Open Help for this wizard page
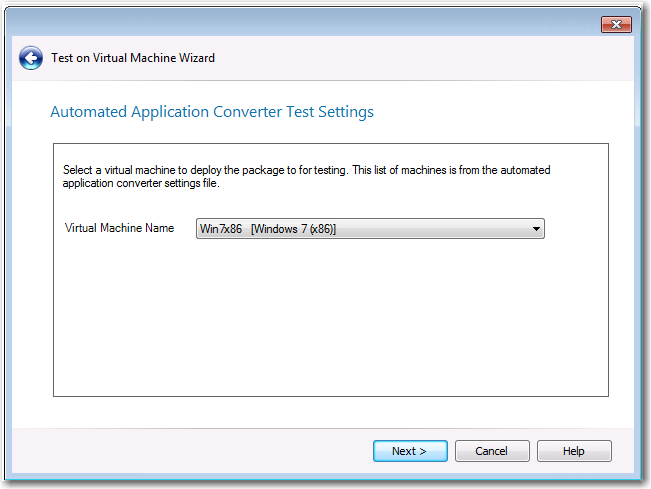The image size is (651, 489). tap(574, 451)
